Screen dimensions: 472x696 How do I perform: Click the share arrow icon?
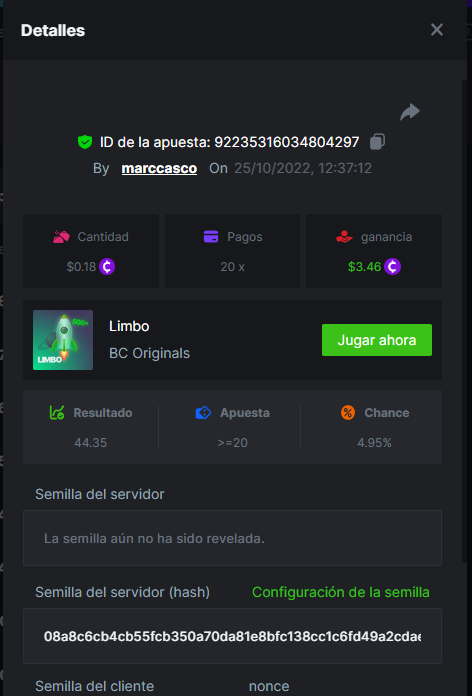coord(410,112)
